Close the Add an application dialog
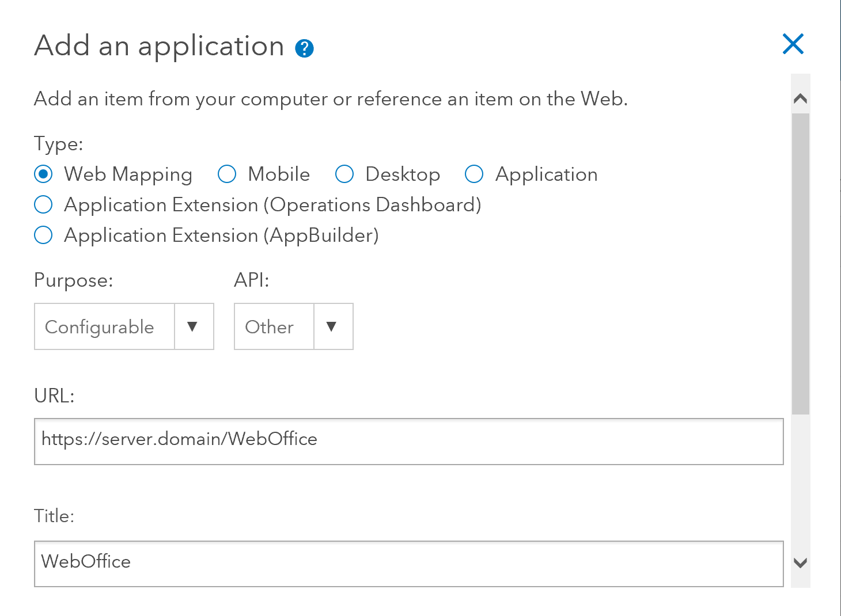Screen dimensions: 841x616 (x=793, y=44)
